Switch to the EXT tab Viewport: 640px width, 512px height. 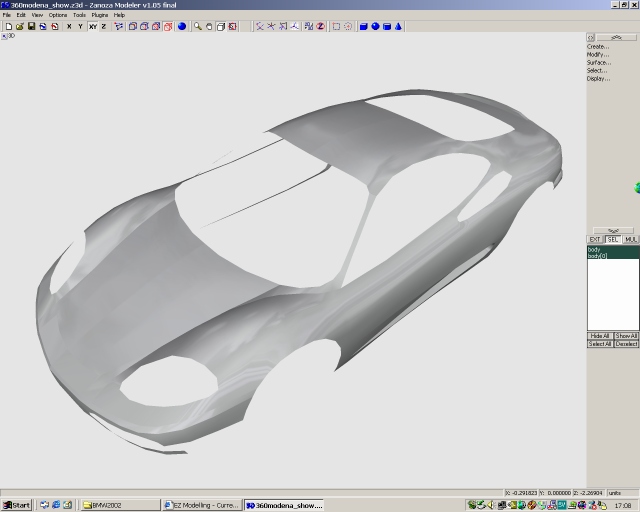pos(594,240)
